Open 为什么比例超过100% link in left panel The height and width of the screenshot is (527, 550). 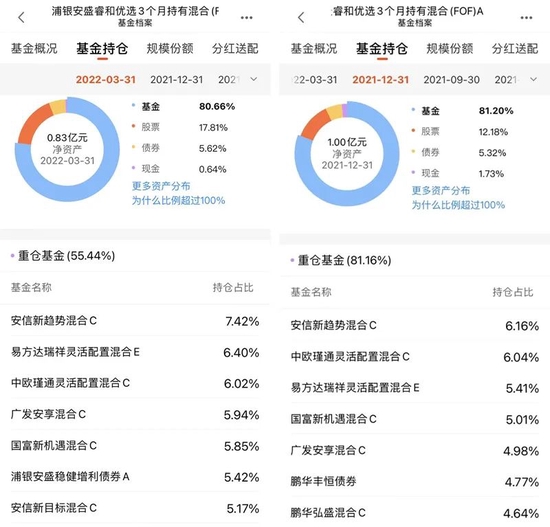tap(178, 200)
